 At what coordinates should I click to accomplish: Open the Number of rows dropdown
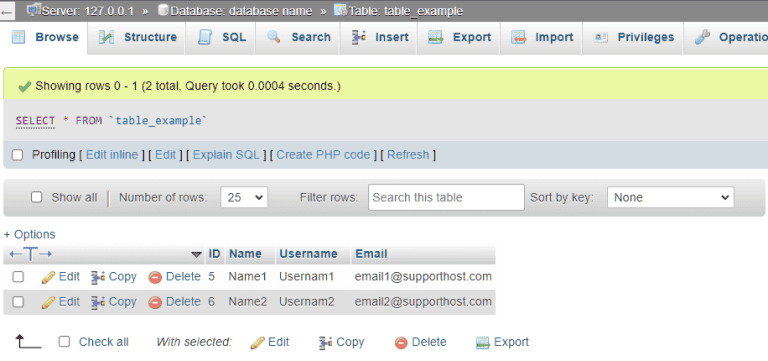click(x=244, y=197)
